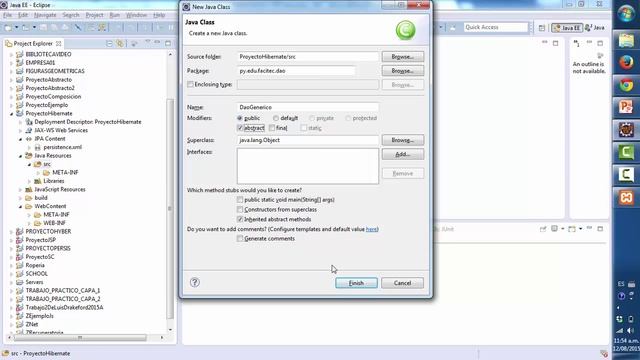Open PowerPoint from the taskbar
Screen dimensions: 640x360
tap(626, 107)
